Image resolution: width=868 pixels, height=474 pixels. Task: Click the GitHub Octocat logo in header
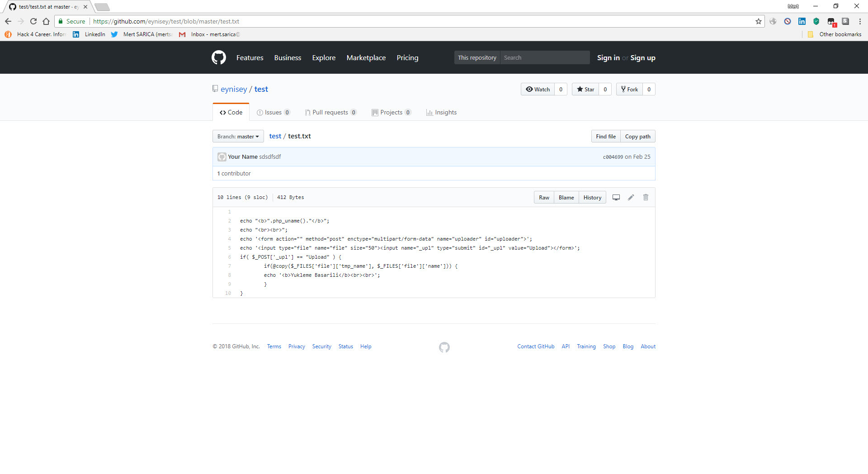(x=219, y=57)
